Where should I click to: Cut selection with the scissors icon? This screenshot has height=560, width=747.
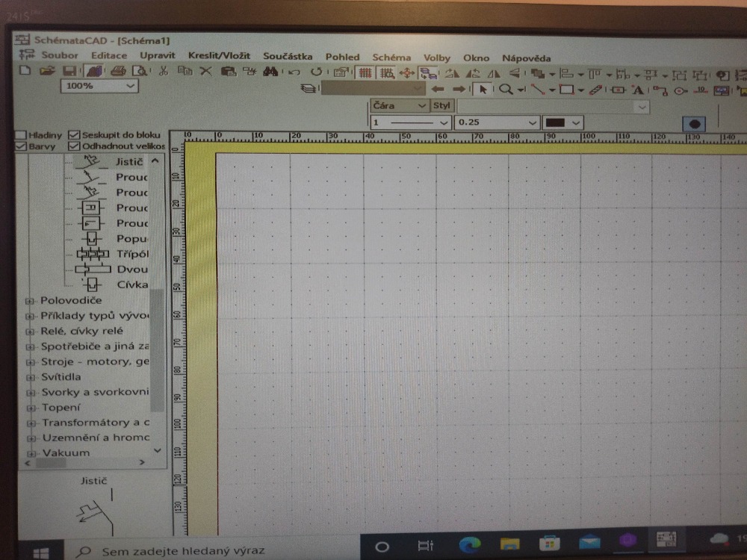click(x=164, y=72)
